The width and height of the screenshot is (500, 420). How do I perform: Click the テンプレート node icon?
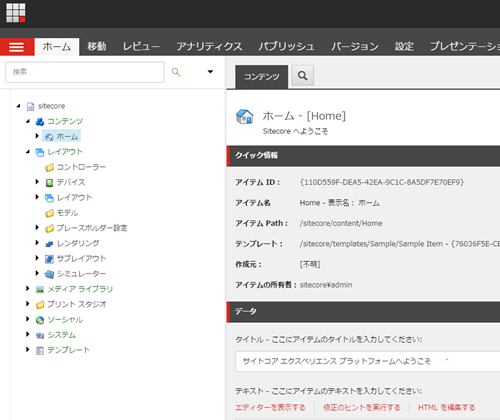40,350
